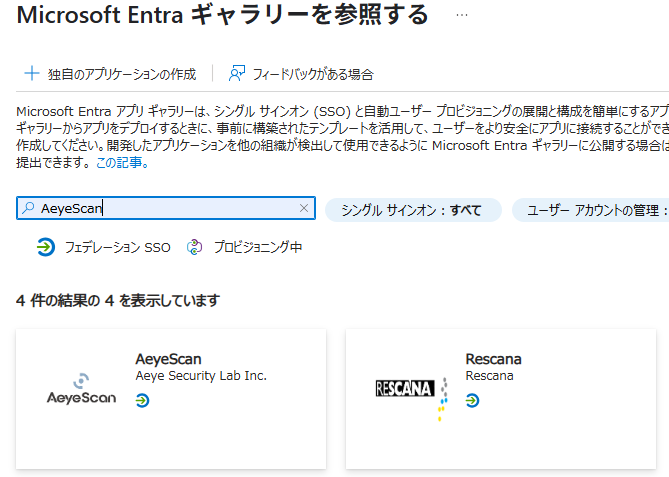The image size is (669, 477).
Task: Click the Provisioning legend icon
Action: (195, 247)
